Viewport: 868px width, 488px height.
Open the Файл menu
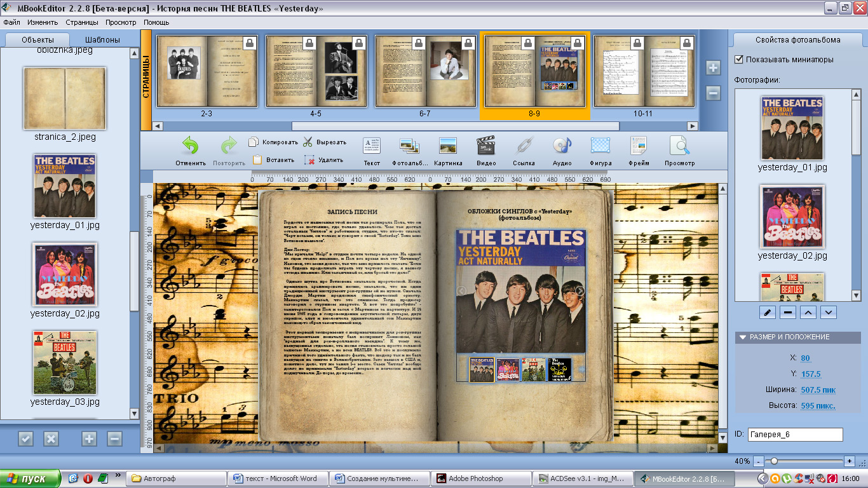point(11,22)
